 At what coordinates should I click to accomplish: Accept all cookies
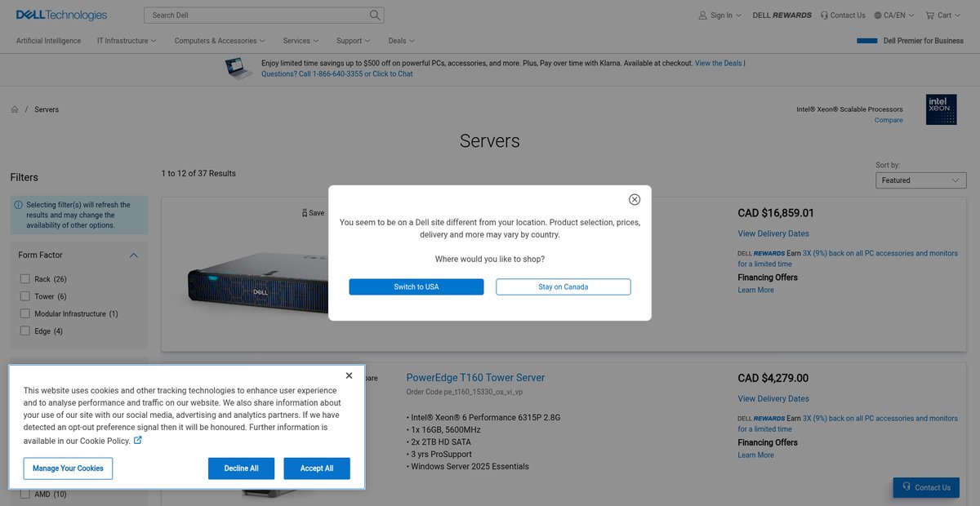tap(317, 468)
